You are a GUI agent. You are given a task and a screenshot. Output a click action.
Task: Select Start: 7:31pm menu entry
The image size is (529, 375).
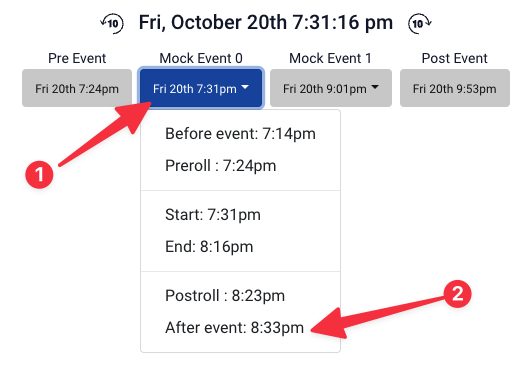(240, 215)
